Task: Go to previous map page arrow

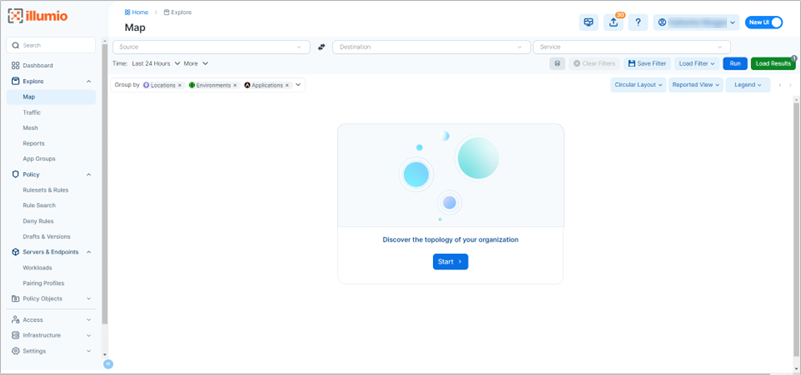Action: (x=780, y=85)
